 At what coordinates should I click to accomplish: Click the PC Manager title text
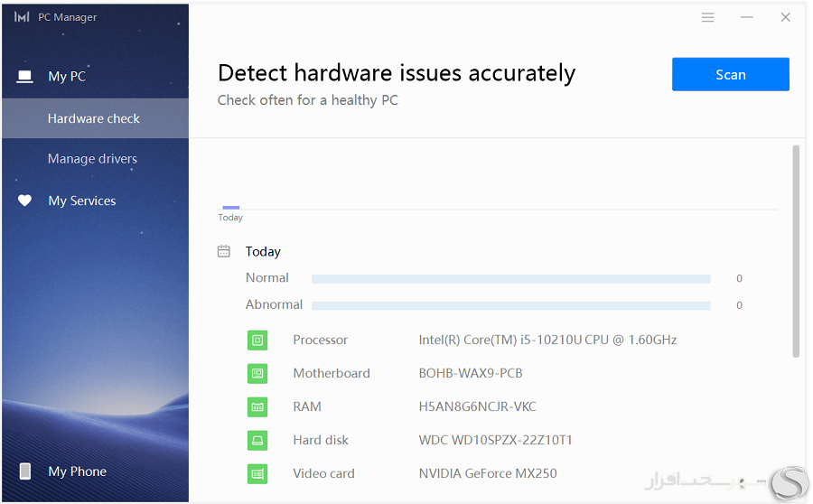pyautogui.click(x=68, y=17)
